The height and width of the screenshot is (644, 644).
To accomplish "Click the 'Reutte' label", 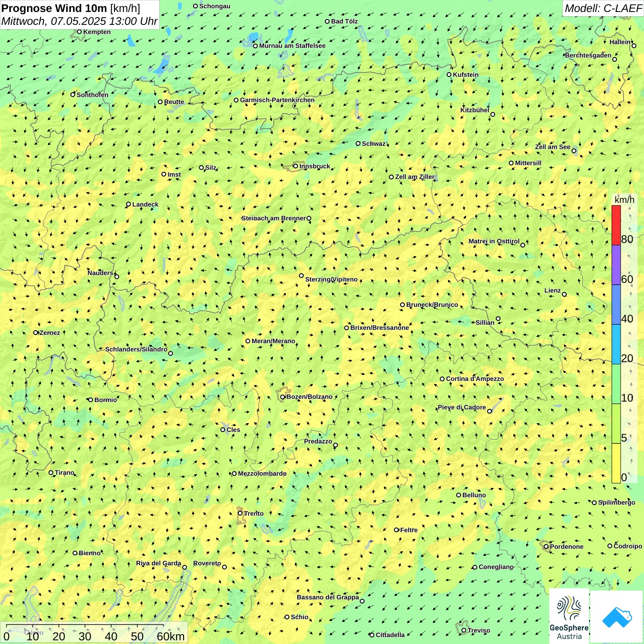I will pos(174,102).
